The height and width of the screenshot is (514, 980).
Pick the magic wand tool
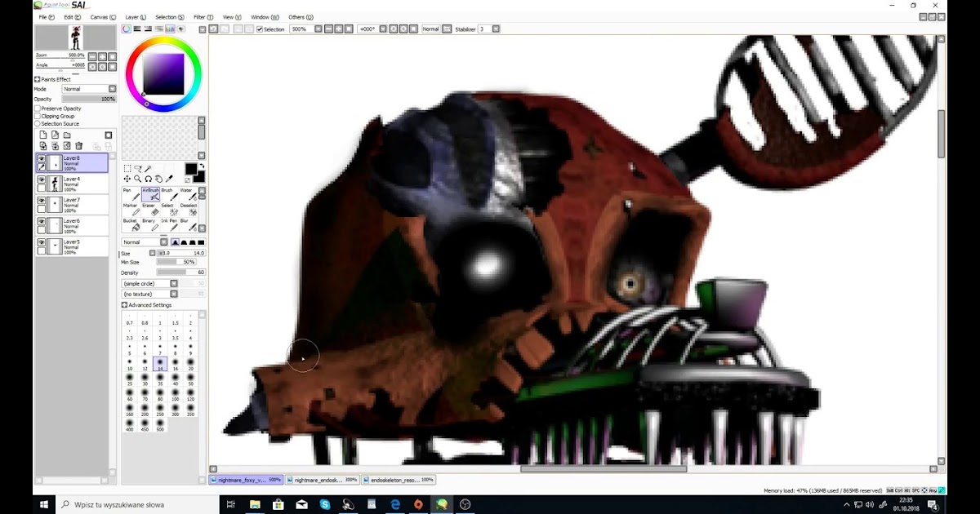149,169
